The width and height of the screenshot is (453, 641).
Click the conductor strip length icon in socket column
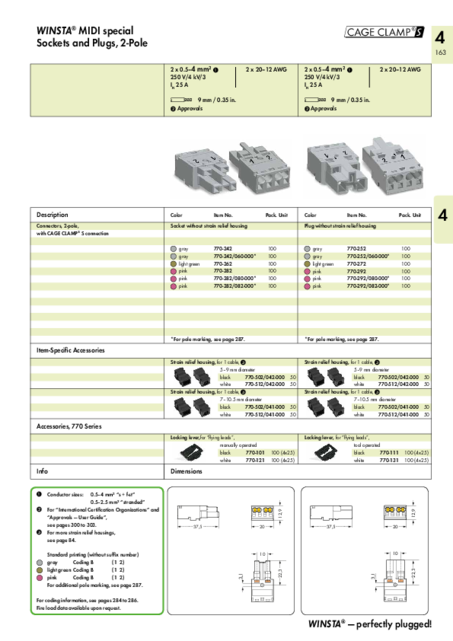[181, 100]
